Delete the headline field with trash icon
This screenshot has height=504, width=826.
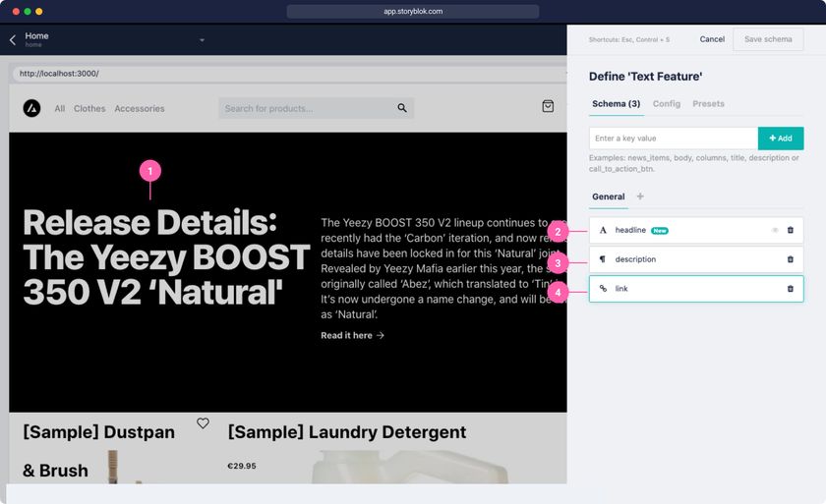[791, 230]
